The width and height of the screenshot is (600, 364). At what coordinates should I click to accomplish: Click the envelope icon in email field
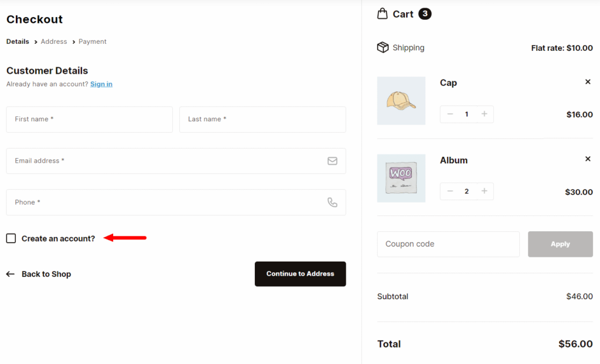(332, 160)
